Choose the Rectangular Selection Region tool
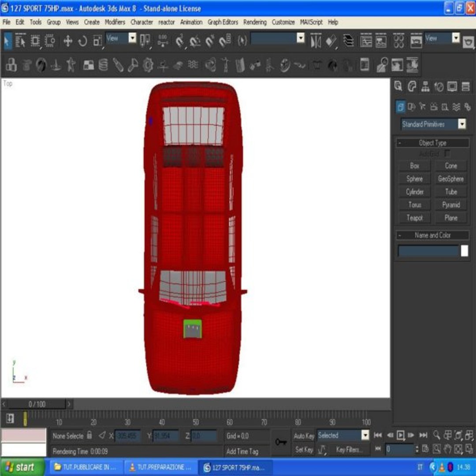476x476 pixels. click(35, 41)
